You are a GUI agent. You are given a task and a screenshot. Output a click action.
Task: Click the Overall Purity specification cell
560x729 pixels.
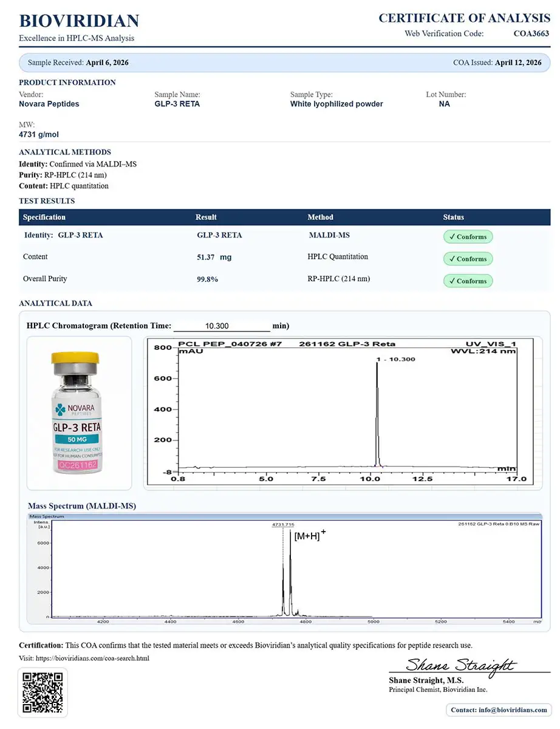(x=45, y=279)
